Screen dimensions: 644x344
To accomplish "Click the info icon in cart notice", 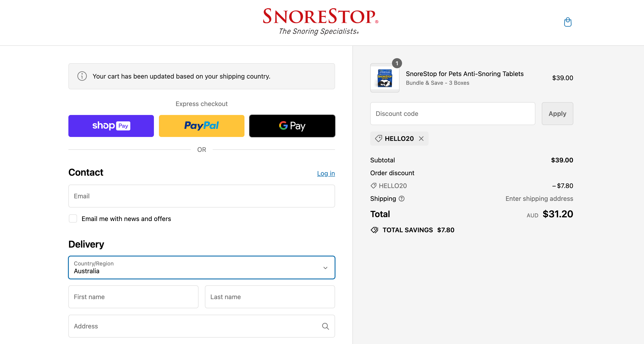I will [82, 76].
